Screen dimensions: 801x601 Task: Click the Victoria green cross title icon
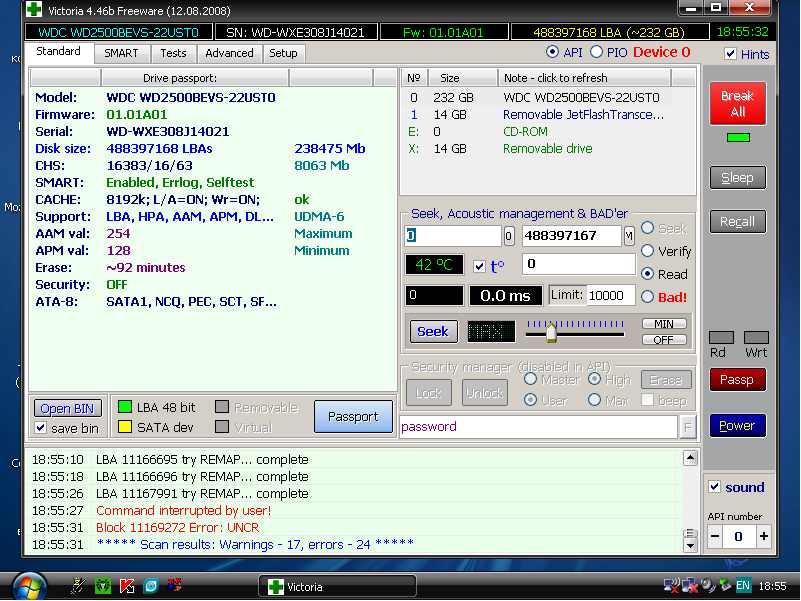coord(35,9)
